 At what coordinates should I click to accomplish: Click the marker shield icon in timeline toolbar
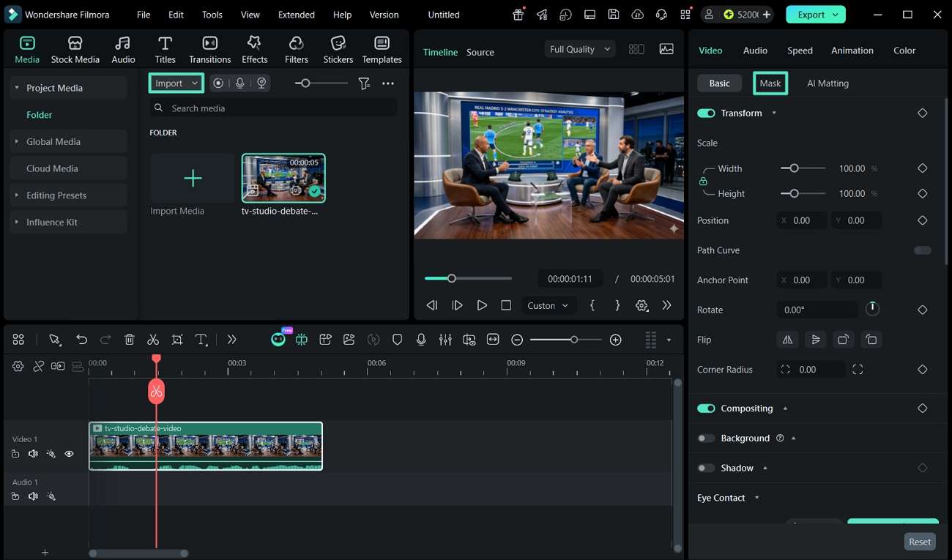(398, 340)
